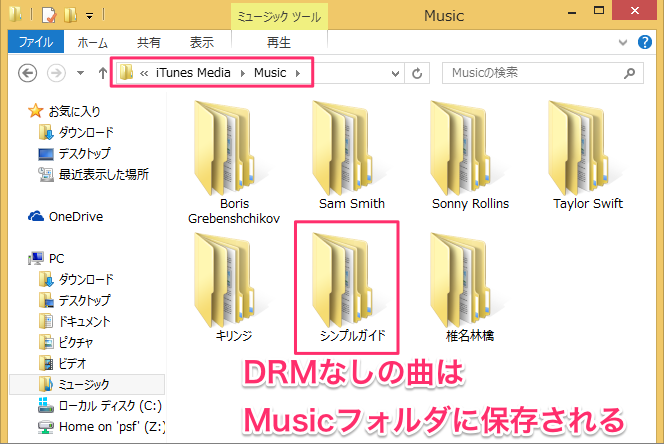Expand the arrow after Music in the path

(298, 73)
